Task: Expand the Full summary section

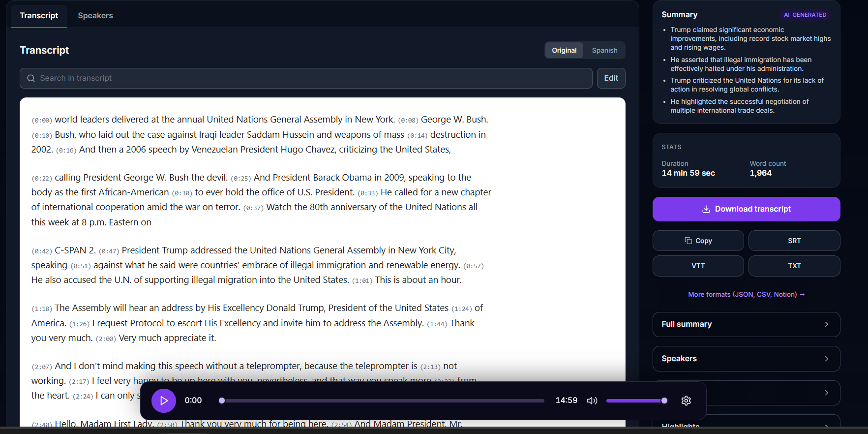Action: pyautogui.click(x=746, y=324)
